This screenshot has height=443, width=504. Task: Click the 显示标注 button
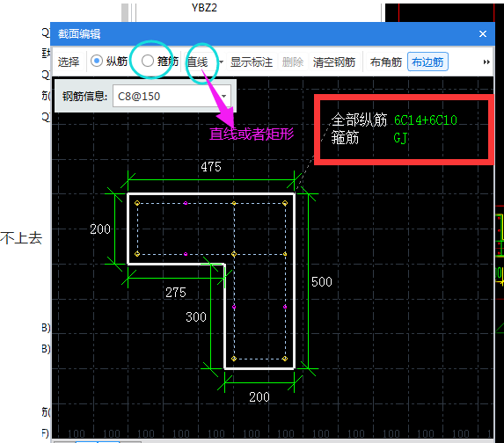pos(252,62)
